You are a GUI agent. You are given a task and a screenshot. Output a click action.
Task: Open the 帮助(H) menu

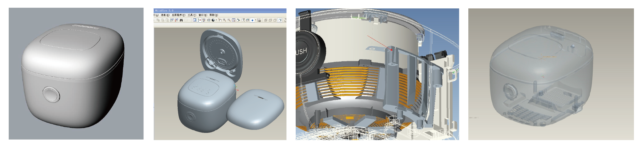tap(214, 15)
